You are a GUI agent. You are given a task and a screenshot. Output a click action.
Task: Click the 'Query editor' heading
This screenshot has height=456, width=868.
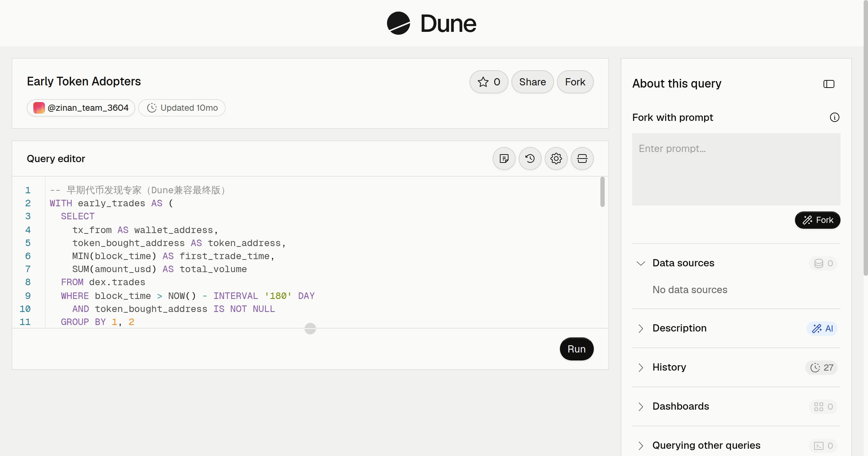point(56,159)
